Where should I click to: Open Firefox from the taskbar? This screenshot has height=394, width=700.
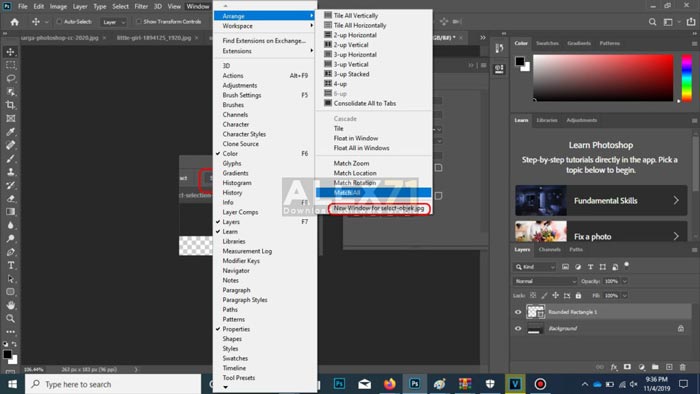click(x=389, y=384)
